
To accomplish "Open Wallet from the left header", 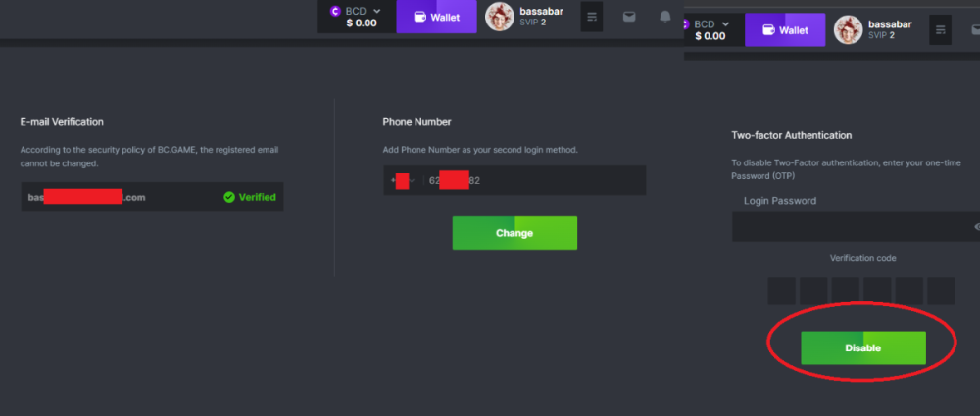I will point(437,17).
